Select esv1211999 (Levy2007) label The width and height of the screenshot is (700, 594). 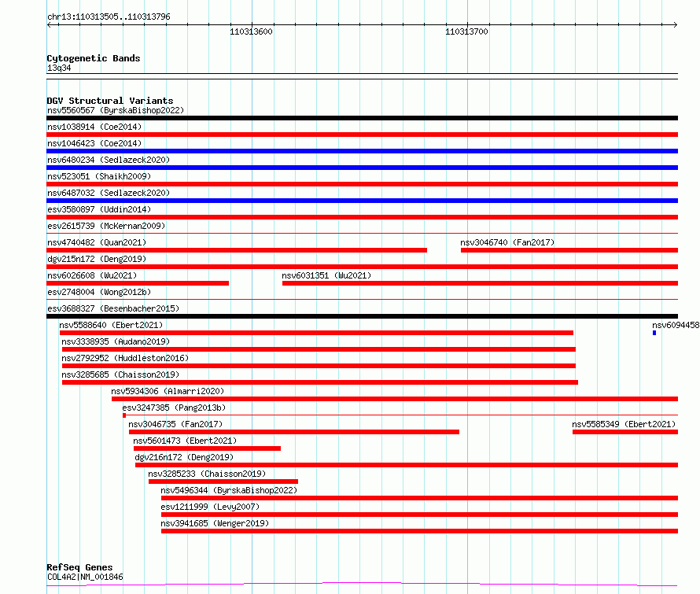(210, 507)
